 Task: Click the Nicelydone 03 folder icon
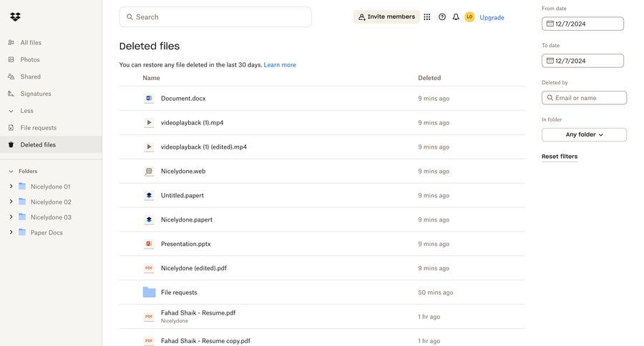[x=22, y=217]
